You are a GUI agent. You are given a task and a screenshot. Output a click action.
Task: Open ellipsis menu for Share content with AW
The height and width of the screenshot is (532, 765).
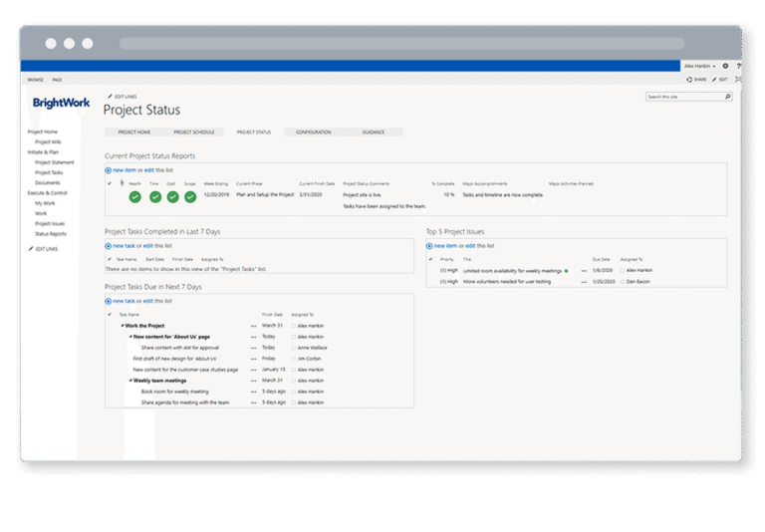(x=253, y=348)
